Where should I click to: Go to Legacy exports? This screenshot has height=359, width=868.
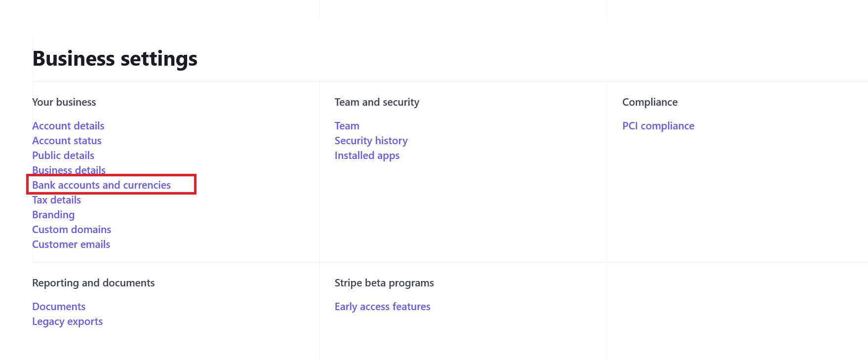point(67,321)
